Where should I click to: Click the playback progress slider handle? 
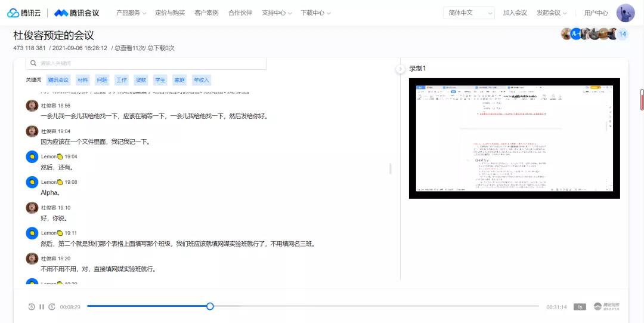pyautogui.click(x=210, y=306)
